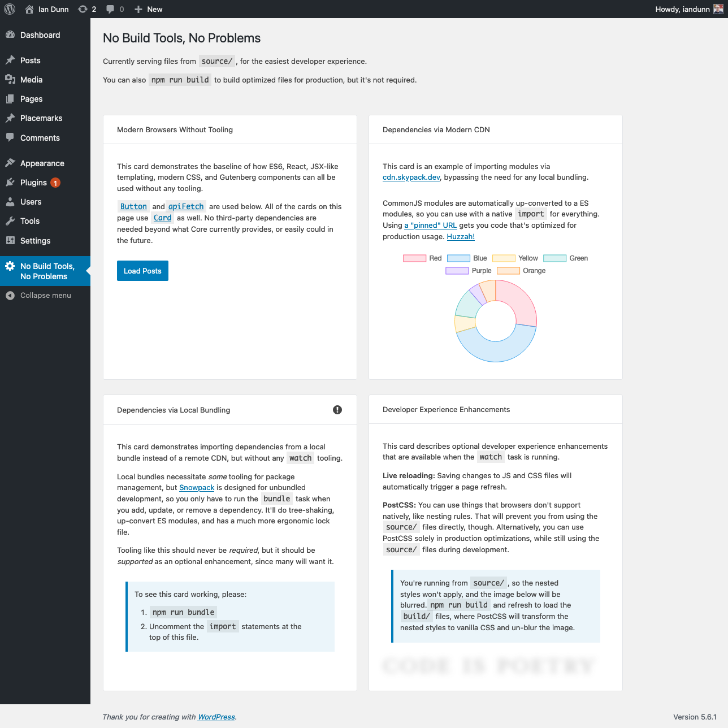Click the WordPress logo in admin bar
The height and width of the screenshot is (728, 728).
(x=10, y=9)
